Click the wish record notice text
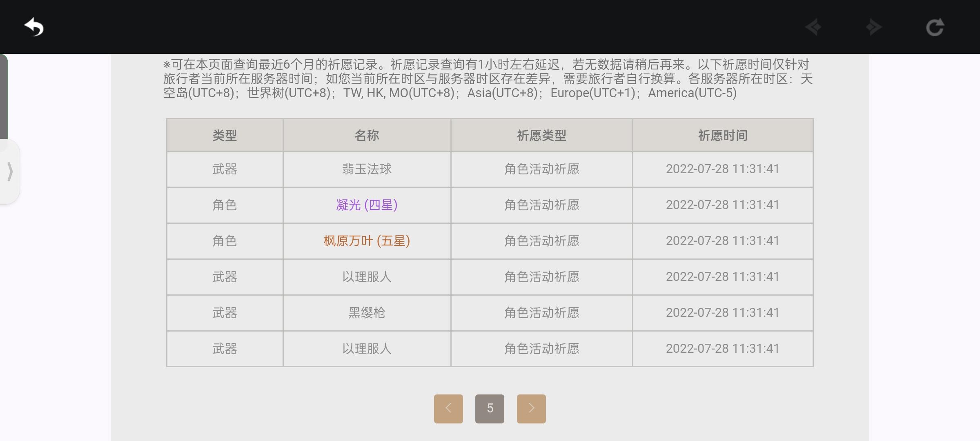This screenshot has width=980, height=441. click(488, 79)
